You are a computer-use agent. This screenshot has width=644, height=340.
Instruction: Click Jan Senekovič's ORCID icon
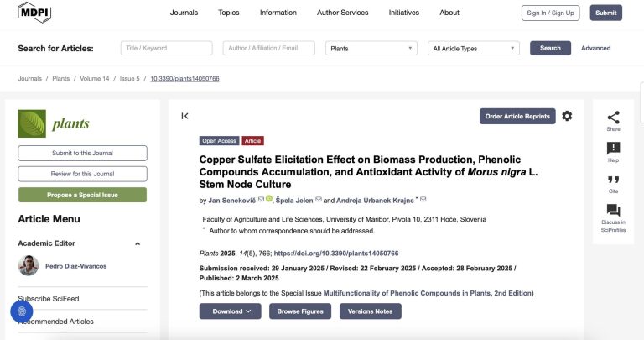click(x=269, y=199)
